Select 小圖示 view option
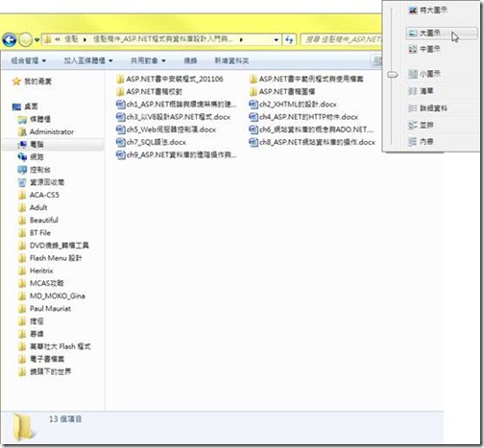 [424, 74]
